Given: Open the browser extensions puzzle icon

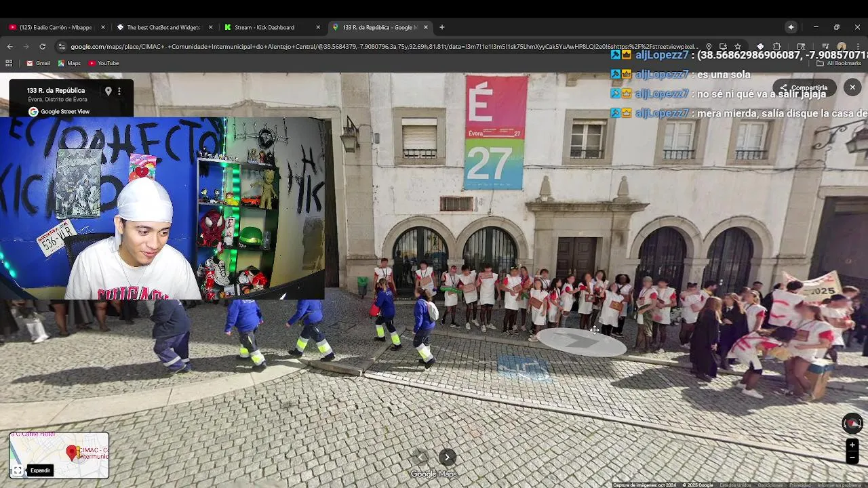Looking at the screenshot, I should click(776, 47).
